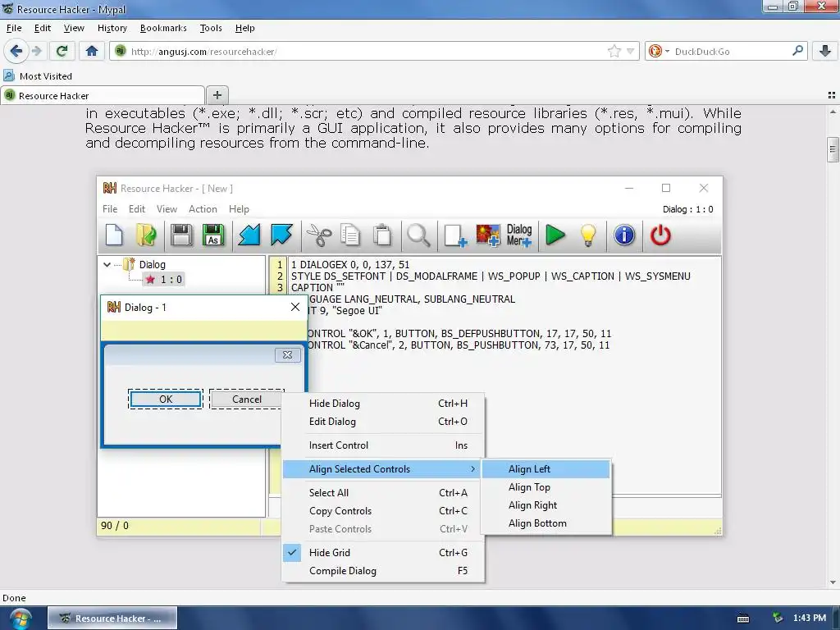
Task: Open the DuckDuckGo search engine selector
Action: click(x=659, y=52)
